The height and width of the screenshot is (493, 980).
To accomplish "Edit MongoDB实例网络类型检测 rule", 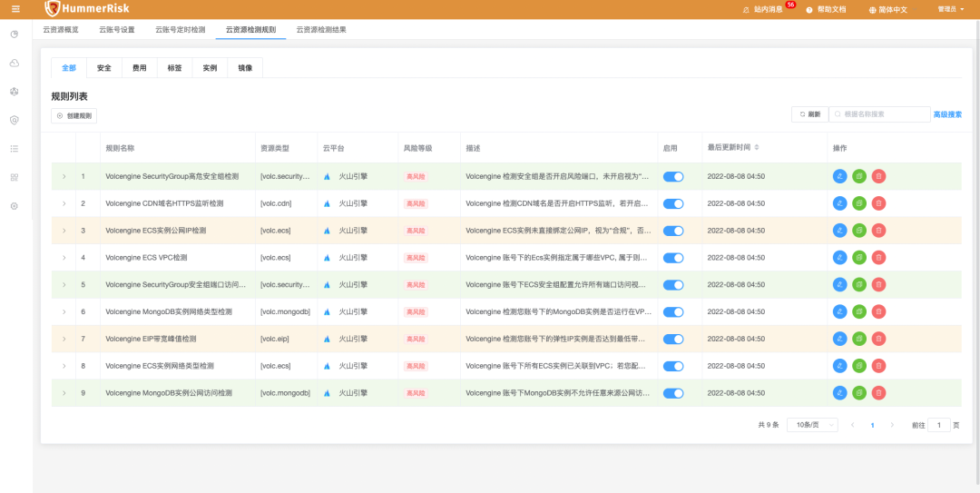I will (840, 311).
